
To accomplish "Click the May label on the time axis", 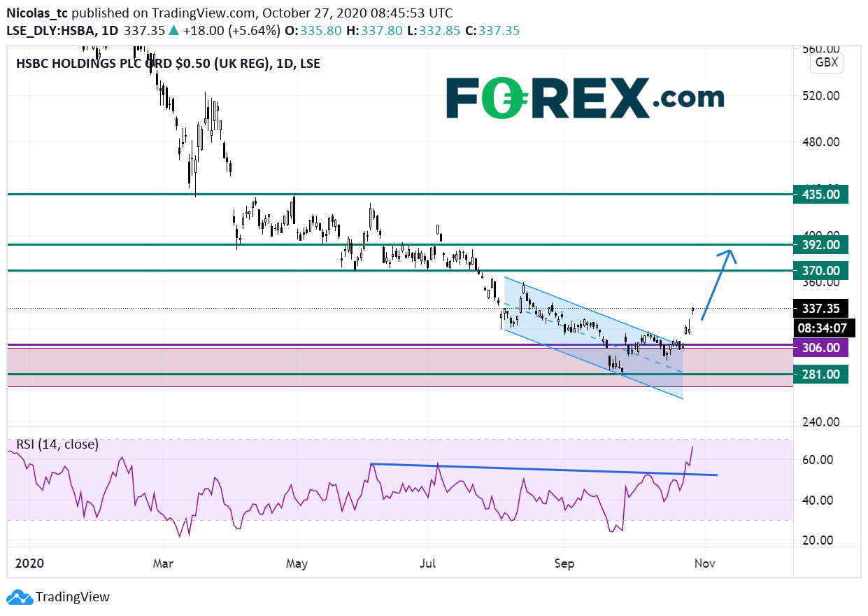I will click(297, 563).
